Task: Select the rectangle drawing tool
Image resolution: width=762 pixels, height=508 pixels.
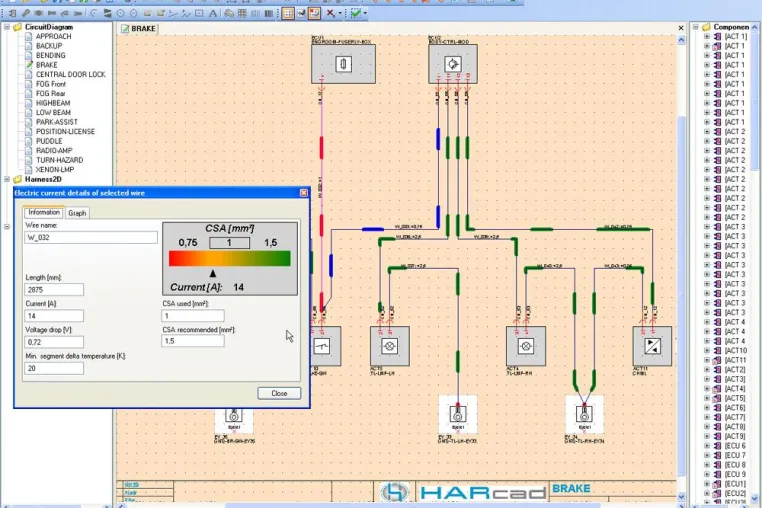Action: coord(199,14)
